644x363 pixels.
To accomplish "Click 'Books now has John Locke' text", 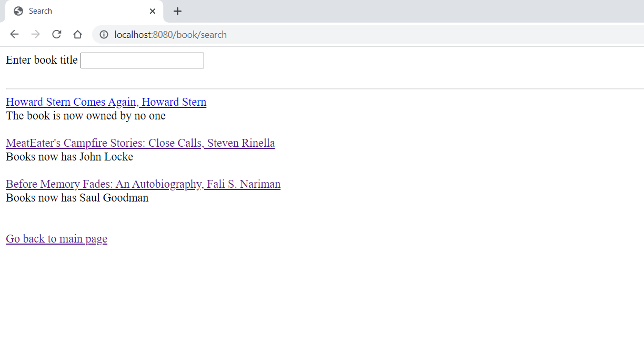I will [x=69, y=157].
